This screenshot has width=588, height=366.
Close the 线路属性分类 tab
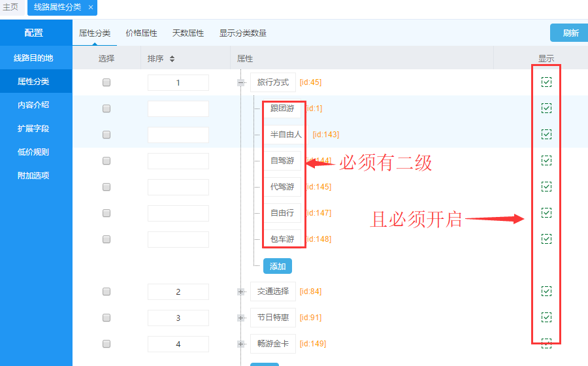click(91, 7)
